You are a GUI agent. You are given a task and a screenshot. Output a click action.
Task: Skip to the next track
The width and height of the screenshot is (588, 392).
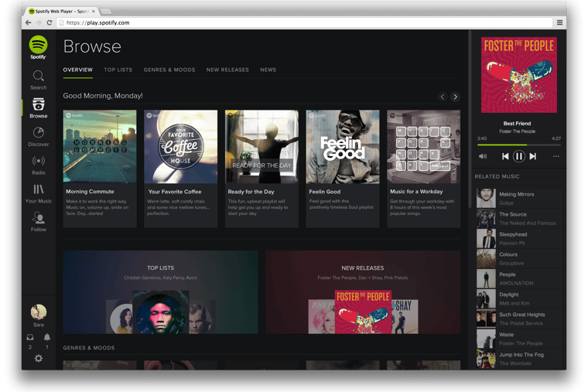point(533,156)
